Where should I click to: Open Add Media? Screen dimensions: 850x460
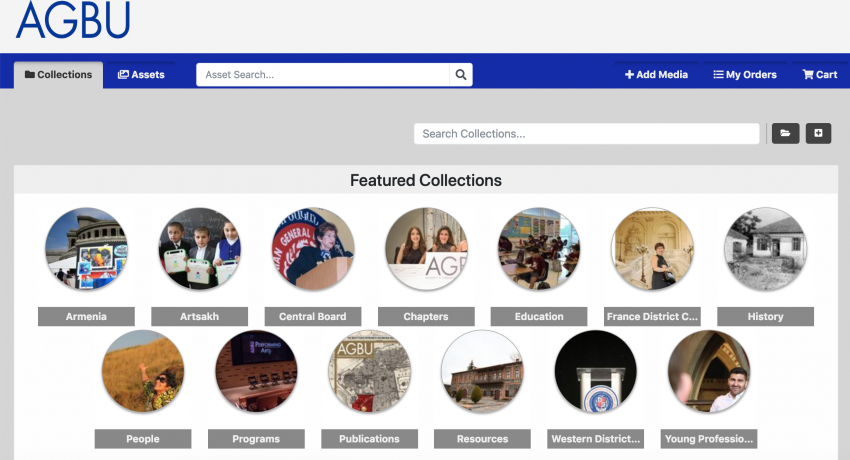point(656,75)
